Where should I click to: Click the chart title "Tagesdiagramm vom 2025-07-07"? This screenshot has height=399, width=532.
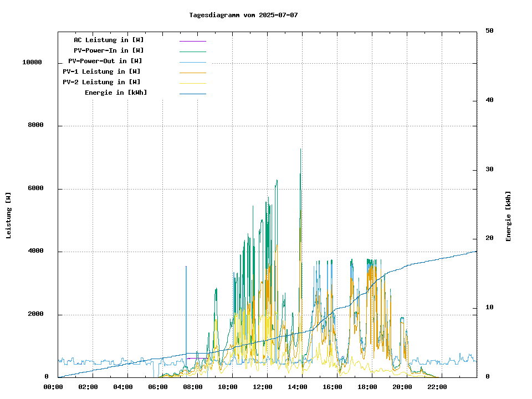point(243,15)
